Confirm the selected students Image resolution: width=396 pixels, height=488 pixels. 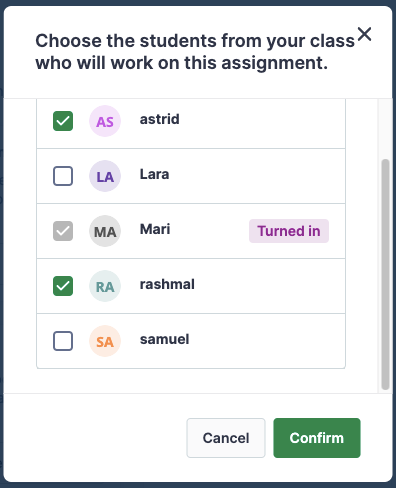(x=317, y=438)
